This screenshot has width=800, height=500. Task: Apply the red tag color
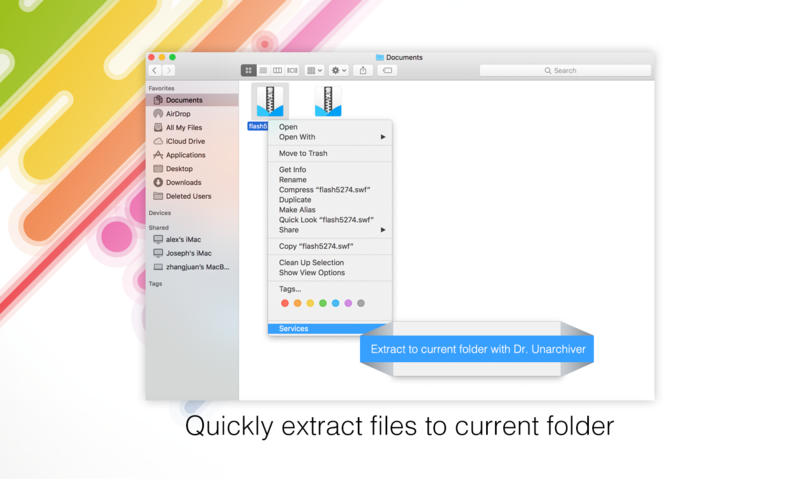point(285,303)
